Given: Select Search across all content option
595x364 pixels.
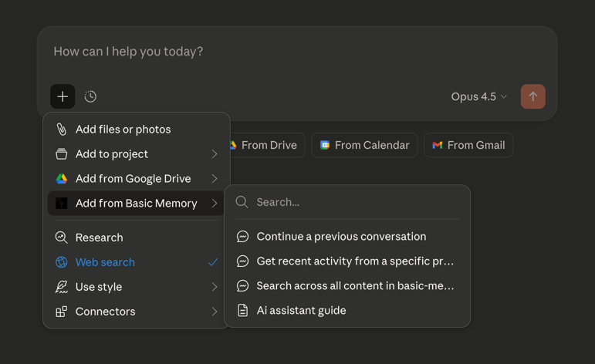Looking at the screenshot, I should [355, 285].
